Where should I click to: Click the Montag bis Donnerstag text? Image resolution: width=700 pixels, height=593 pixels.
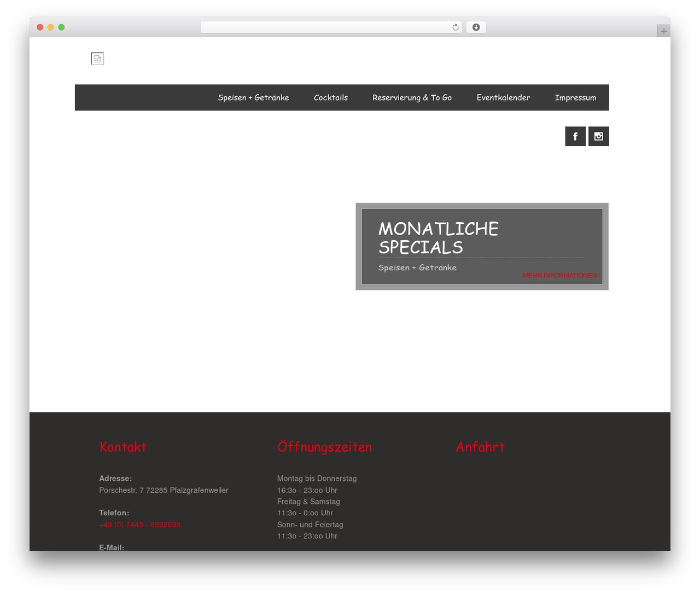pyautogui.click(x=317, y=478)
